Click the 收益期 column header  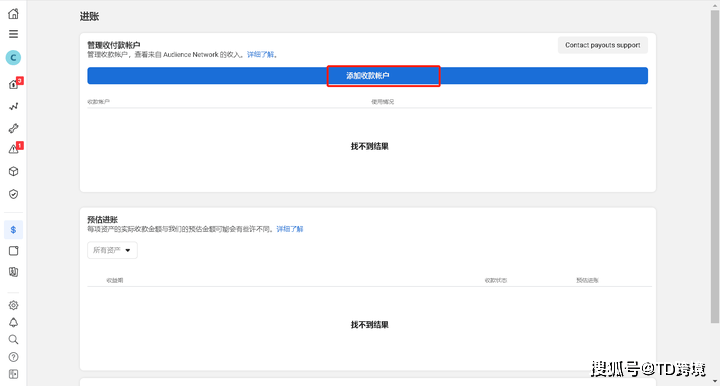click(x=115, y=280)
